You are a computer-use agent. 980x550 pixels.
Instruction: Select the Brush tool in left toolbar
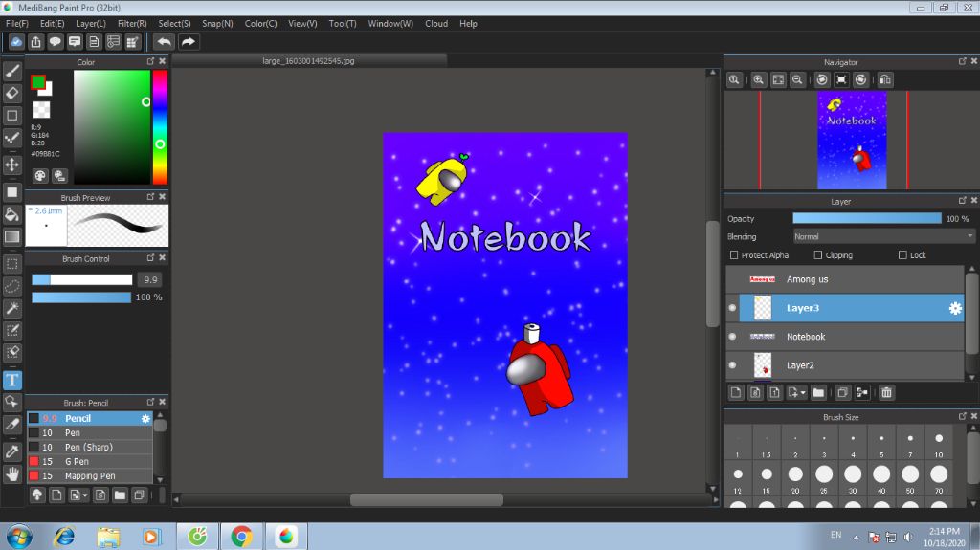coord(11,71)
